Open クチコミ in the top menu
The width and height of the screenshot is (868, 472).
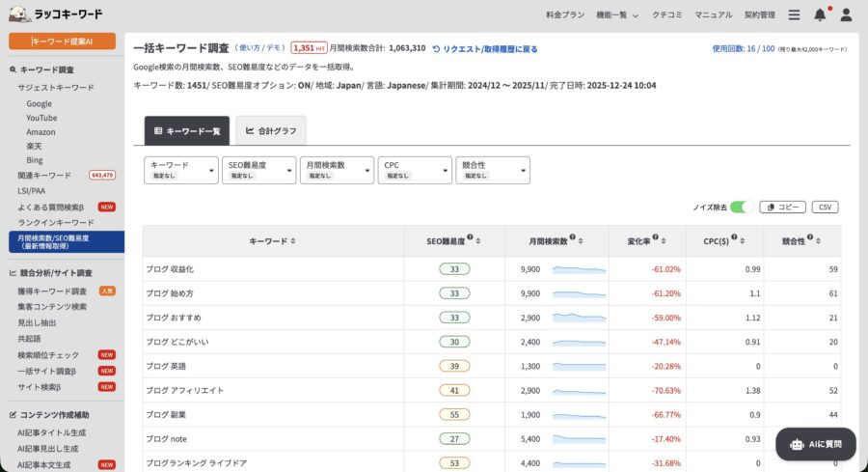667,14
